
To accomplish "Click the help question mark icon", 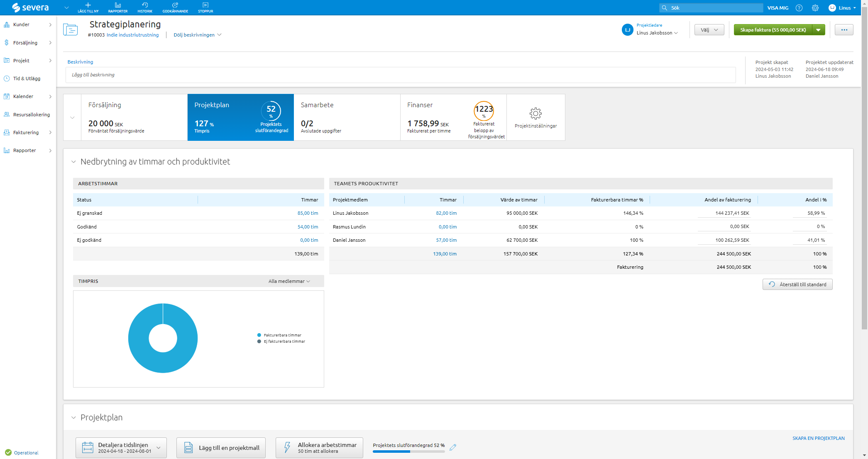I will click(x=799, y=8).
